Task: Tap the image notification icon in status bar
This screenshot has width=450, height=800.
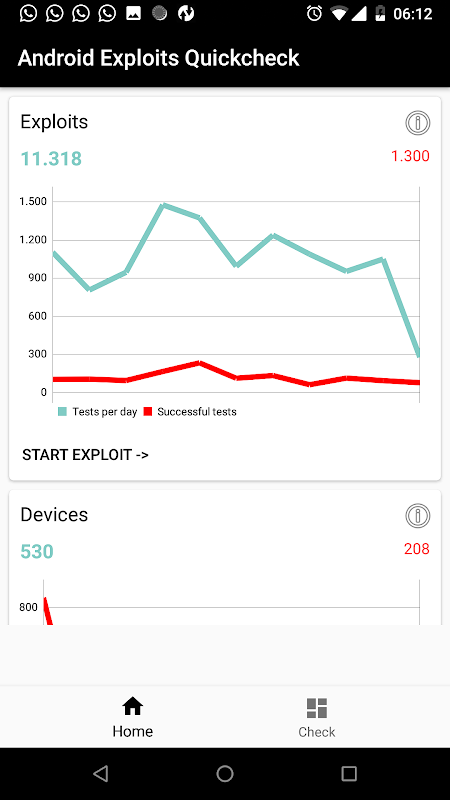Action: pos(134,14)
